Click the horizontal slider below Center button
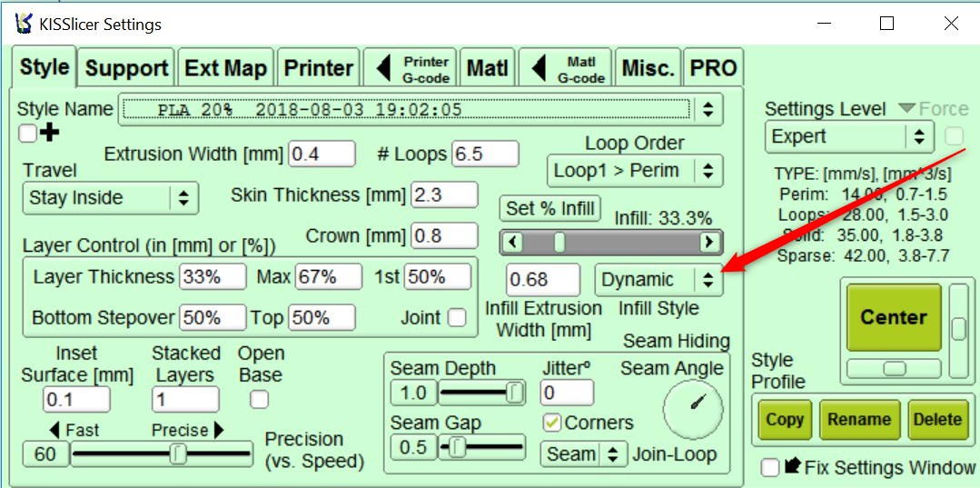Viewport: 980px width, 488px height. pyautogui.click(x=894, y=369)
